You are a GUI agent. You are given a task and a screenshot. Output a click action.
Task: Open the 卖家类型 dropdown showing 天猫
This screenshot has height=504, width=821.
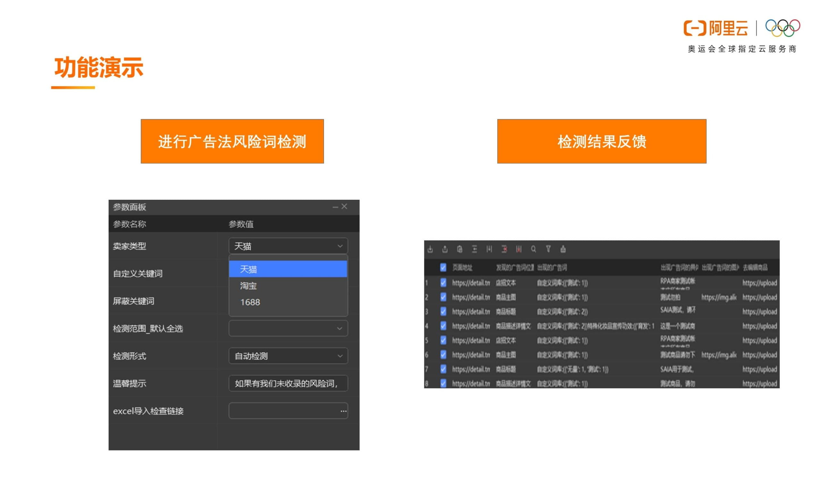[288, 246]
